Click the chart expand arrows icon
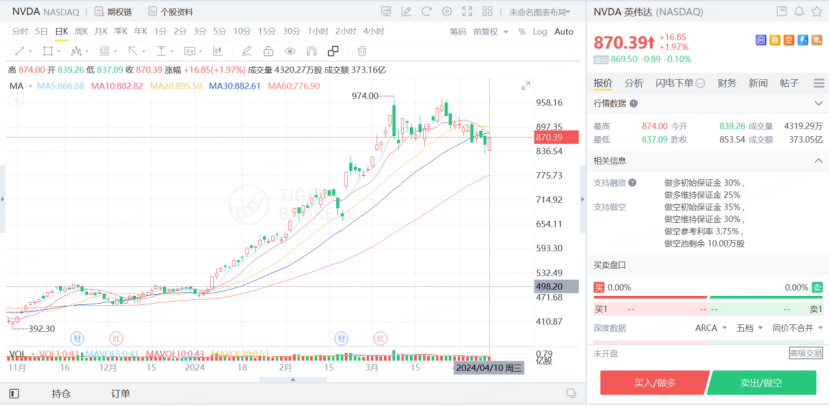Screen dimensions: 829x407 (x=526, y=86)
